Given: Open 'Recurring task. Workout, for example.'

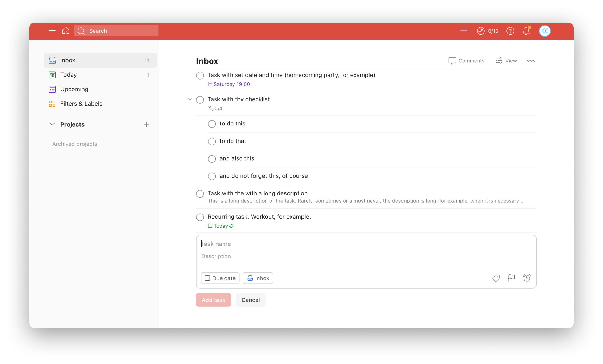Looking at the screenshot, I should point(259,217).
